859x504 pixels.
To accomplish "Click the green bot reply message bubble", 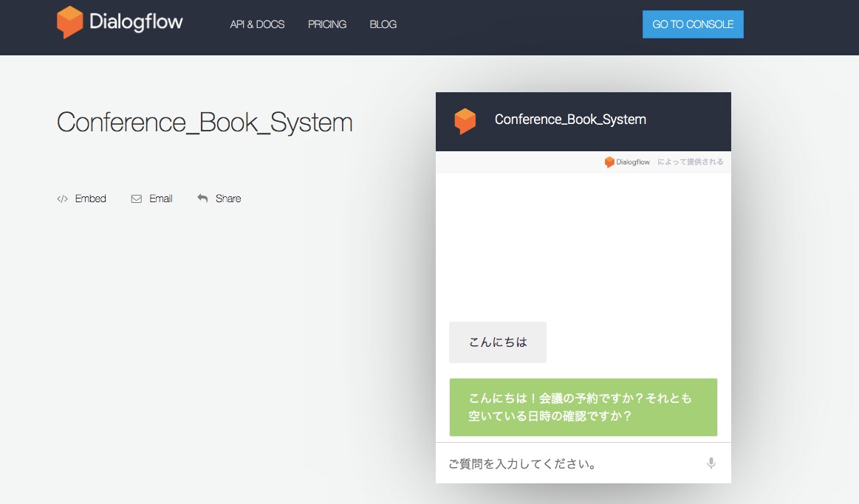I will (583, 407).
